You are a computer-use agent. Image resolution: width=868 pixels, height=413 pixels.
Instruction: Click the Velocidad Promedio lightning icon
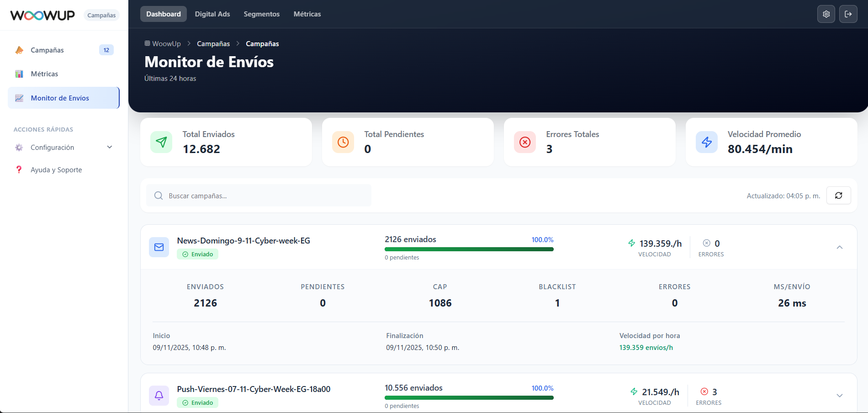707,142
